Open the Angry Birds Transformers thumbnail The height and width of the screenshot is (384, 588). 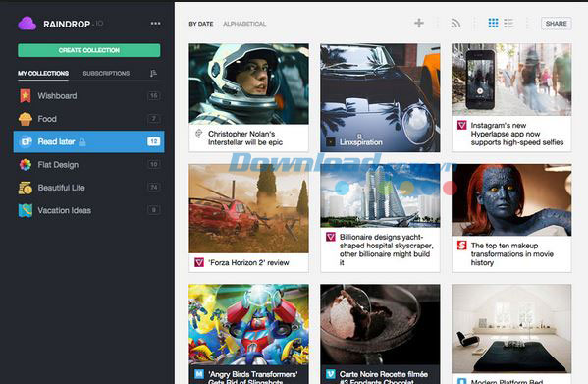pyautogui.click(x=249, y=325)
